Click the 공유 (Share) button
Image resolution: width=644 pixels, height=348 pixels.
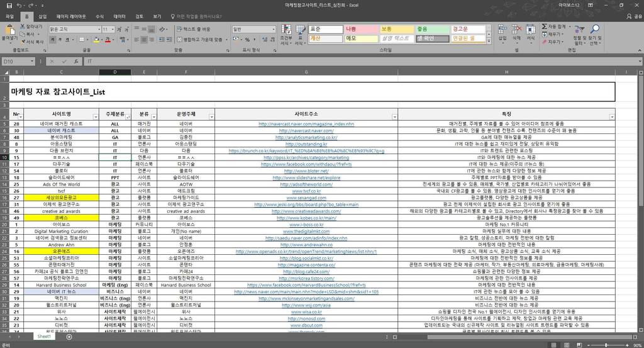tap(635, 16)
